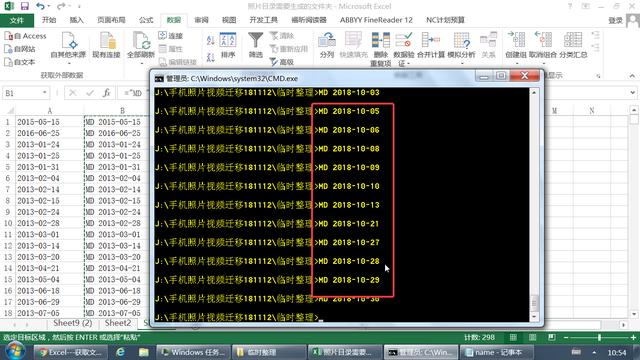This screenshot has height=360, width=640.
Task: Click cell B2 MD 2016-06-25
Action: pyautogui.click(x=116, y=133)
